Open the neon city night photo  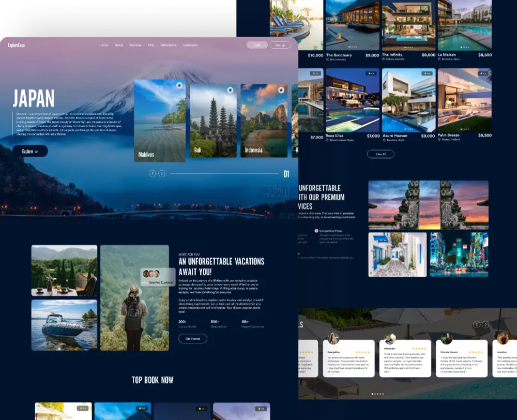click(x=459, y=254)
